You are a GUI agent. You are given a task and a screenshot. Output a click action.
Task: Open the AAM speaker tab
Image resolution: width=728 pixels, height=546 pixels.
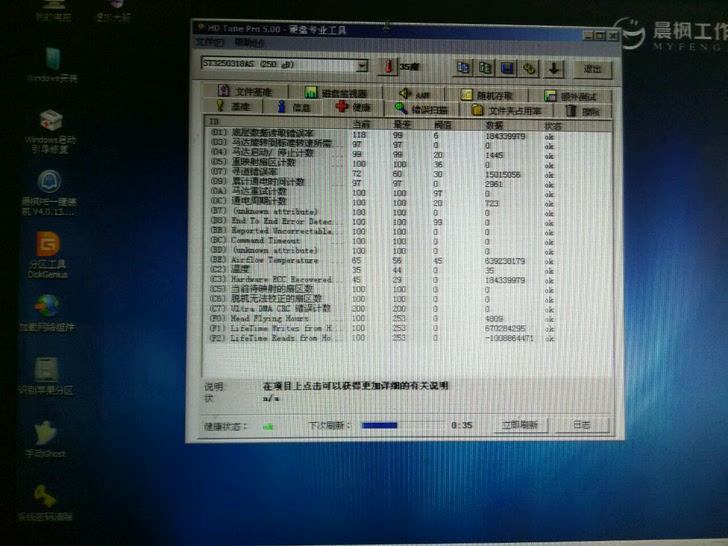tap(414, 94)
